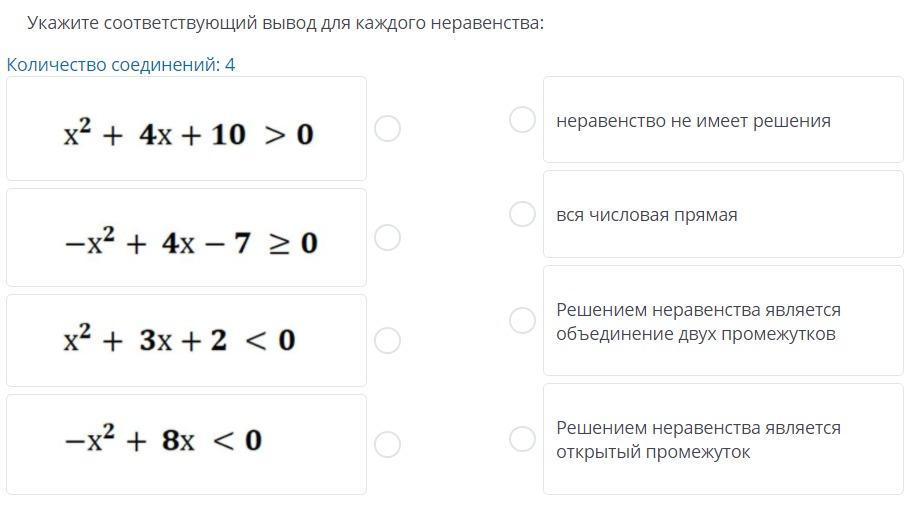The height and width of the screenshot is (511, 915).
Task: Click the −x² + 8x < 0 formula card
Action: coord(186,444)
